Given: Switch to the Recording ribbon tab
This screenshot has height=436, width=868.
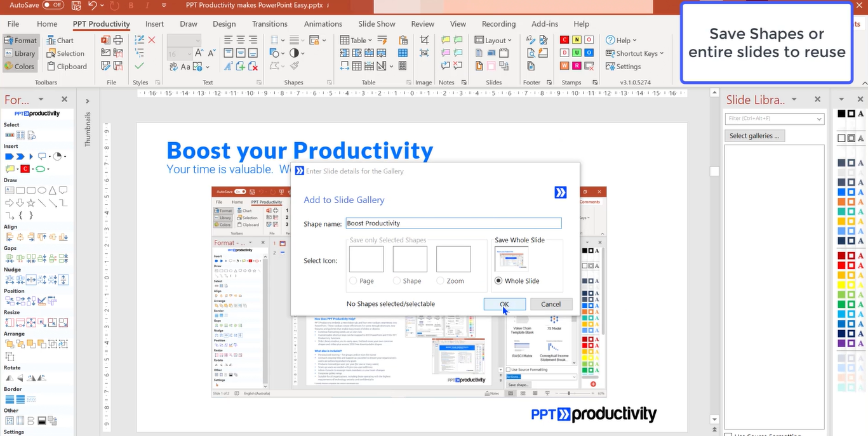Looking at the screenshot, I should pos(498,23).
